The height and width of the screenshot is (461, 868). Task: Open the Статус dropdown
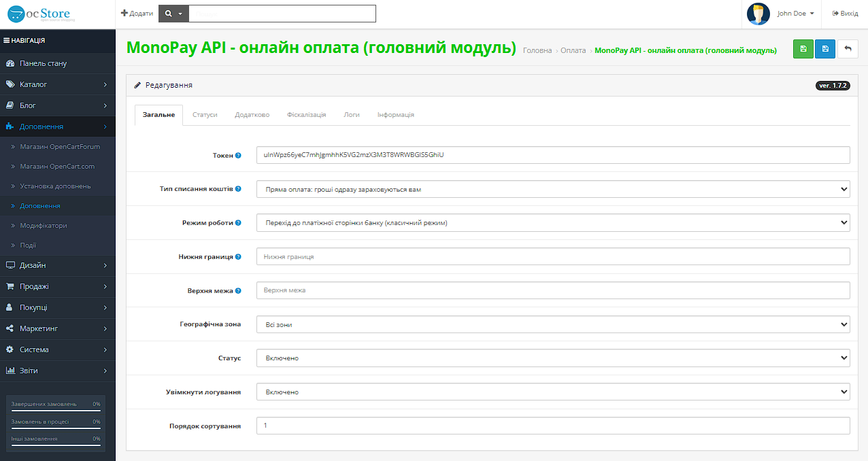coord(553,358)
